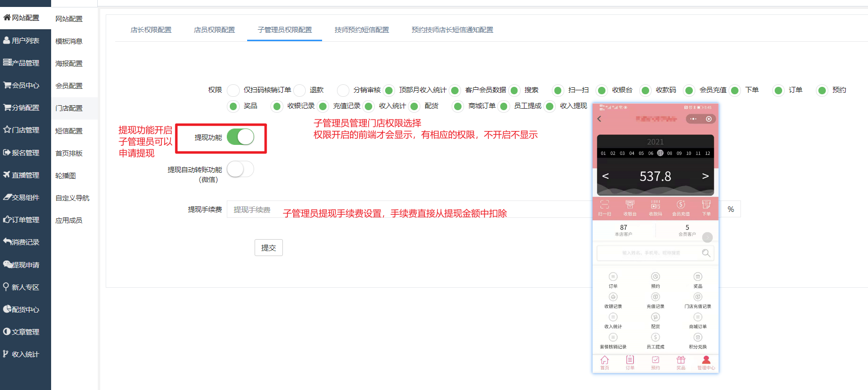Click the 产品管理 sidebar icon
Viewport: 868px width, 390px height.
[x=7, y=63]
